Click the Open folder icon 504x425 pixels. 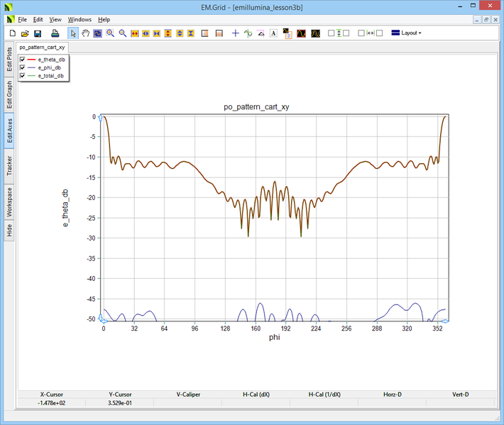(x=25, y=33)
